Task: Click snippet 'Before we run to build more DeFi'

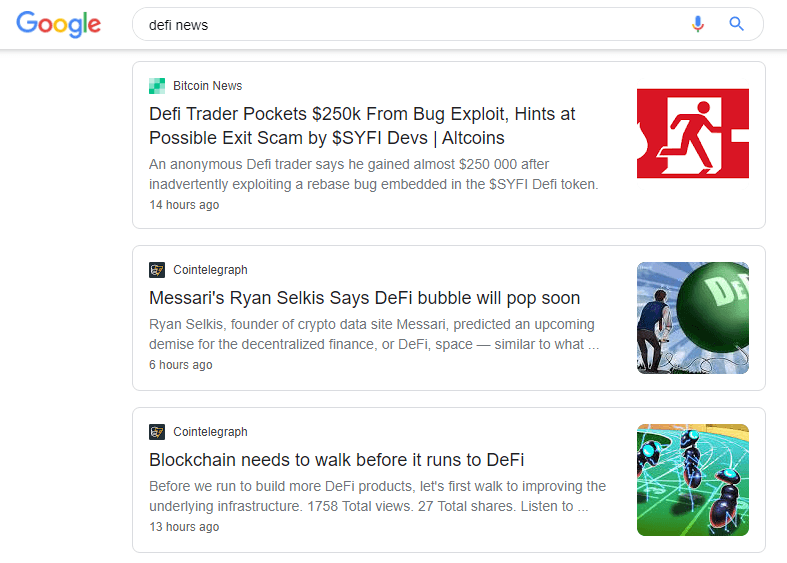Action: (377, 496)
